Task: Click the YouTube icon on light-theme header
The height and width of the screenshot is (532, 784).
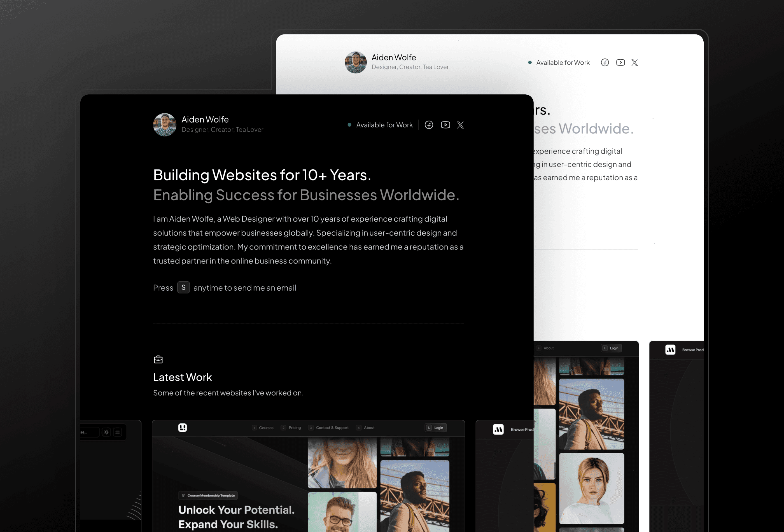Action: coord(620,62)
